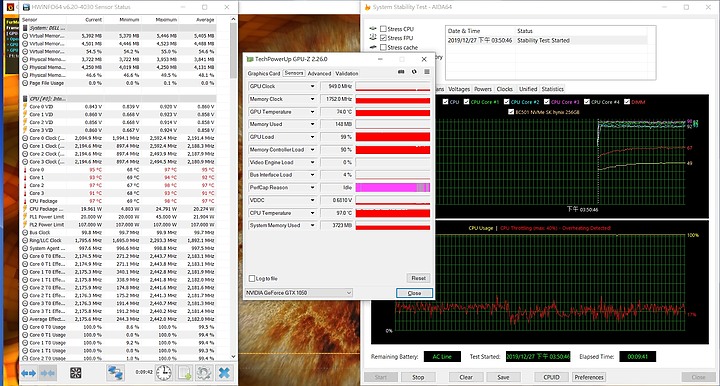Toggle the CPU Core #2 graph checkbox
This screenshot has height=386, width=720.
click(x=506, y=102)
